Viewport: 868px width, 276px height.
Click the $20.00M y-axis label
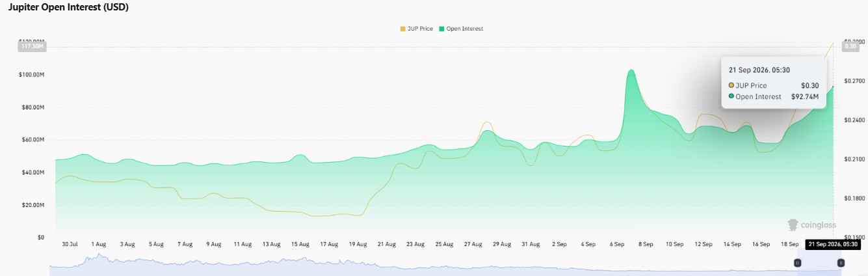[x=33, y=205]
